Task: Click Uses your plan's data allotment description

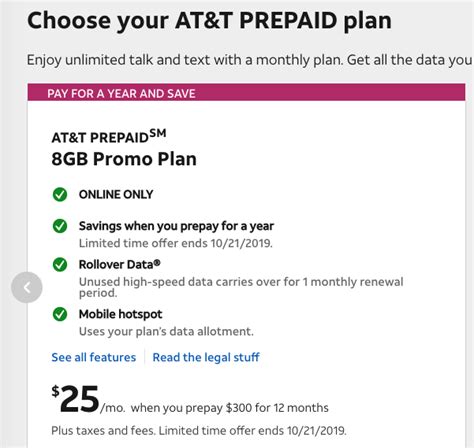Action: [x=166, y=331]
